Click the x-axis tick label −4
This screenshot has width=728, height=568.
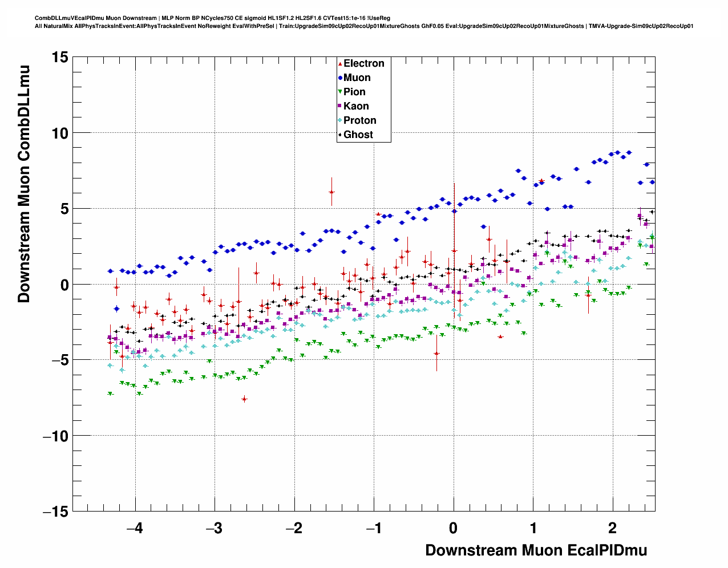135,528
